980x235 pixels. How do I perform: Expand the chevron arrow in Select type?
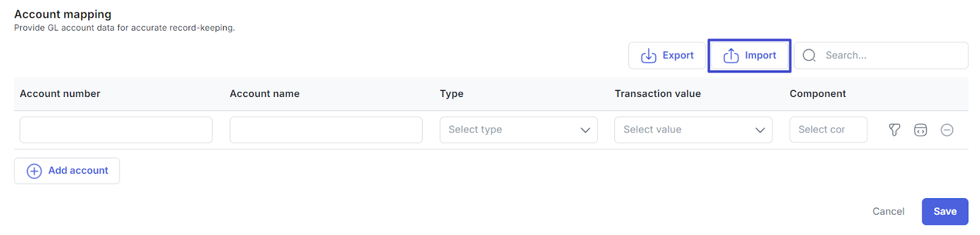coord(585,130)
